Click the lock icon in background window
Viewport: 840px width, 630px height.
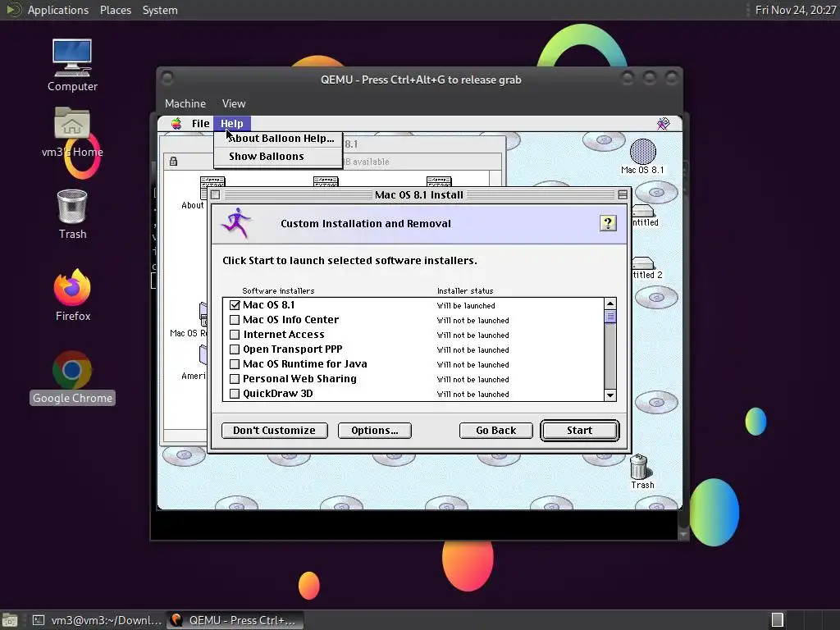pos(173,162)
